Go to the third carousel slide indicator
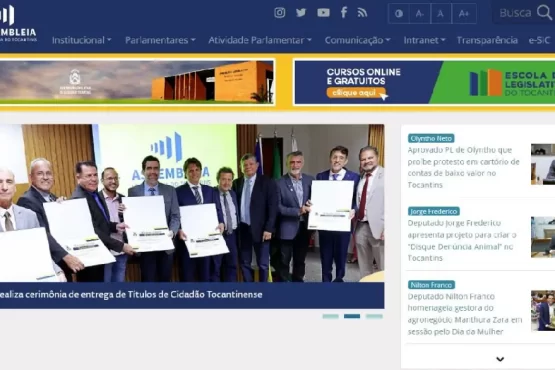The height and width of the screenshot is (370, 555). tap(374, 316)
